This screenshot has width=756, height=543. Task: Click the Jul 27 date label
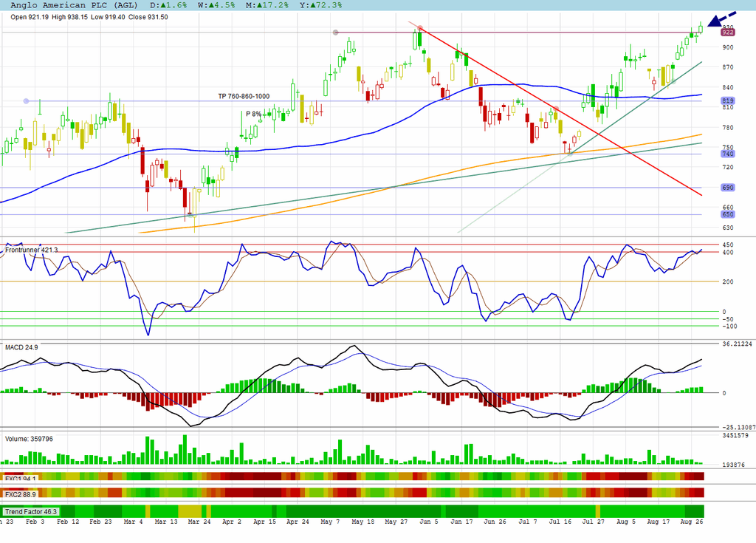pos(593,522)
